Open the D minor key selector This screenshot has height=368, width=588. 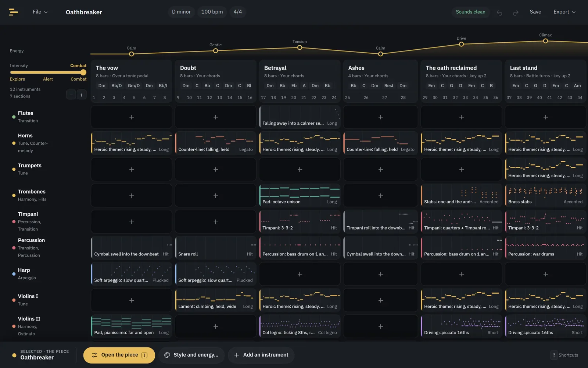tap(181, 12)
